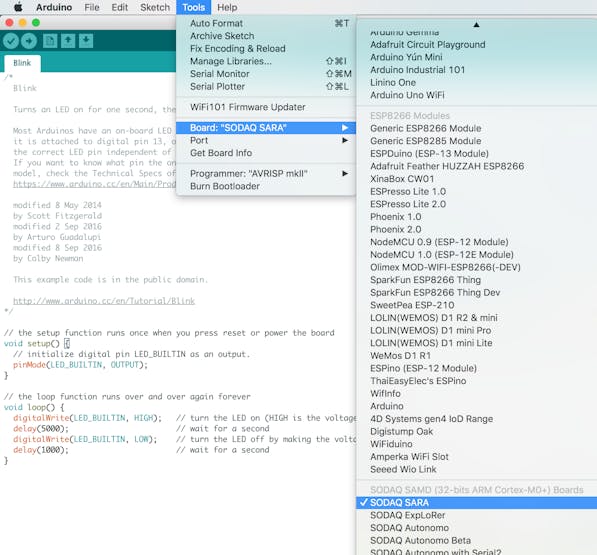
Task: Launch WiFi101 Firmware Updater
Action: pyautogui.click(x=266, y=107)
